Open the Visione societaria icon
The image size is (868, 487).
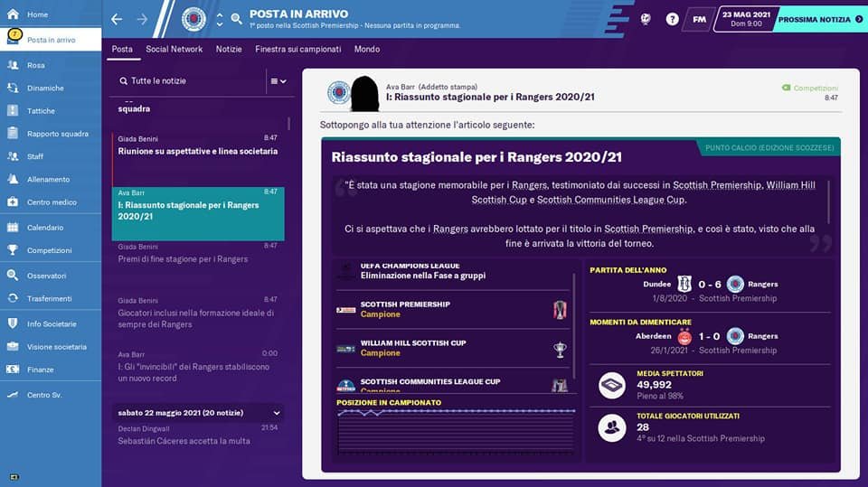tap(13, 346)
